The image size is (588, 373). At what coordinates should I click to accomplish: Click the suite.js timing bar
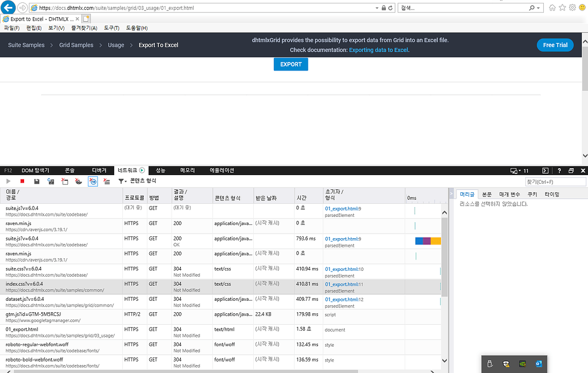(x=428, y=241)
